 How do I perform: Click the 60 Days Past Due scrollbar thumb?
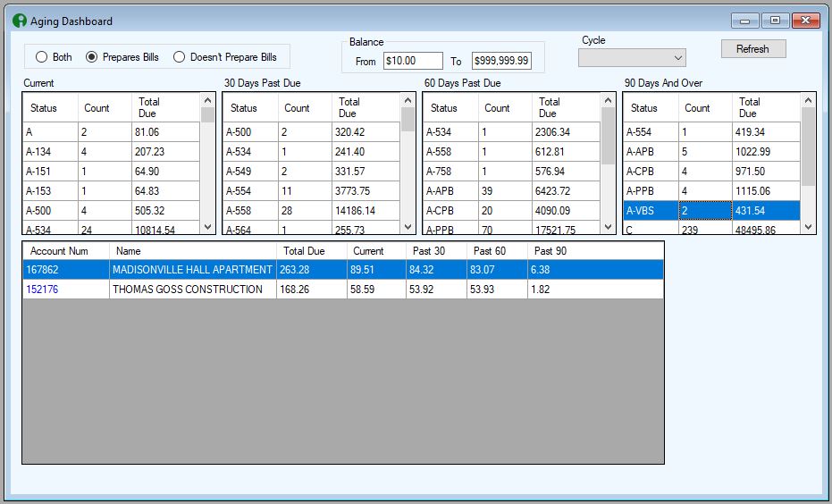click(x=608, y=136)
